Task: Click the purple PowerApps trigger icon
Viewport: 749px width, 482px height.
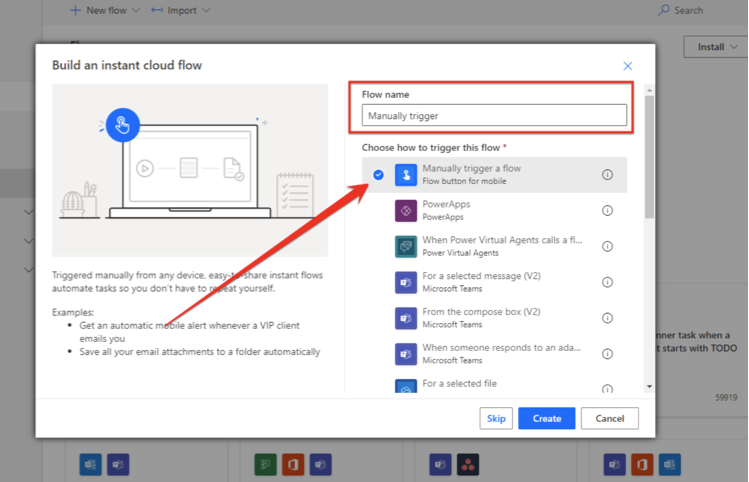Action: (406, 211)
